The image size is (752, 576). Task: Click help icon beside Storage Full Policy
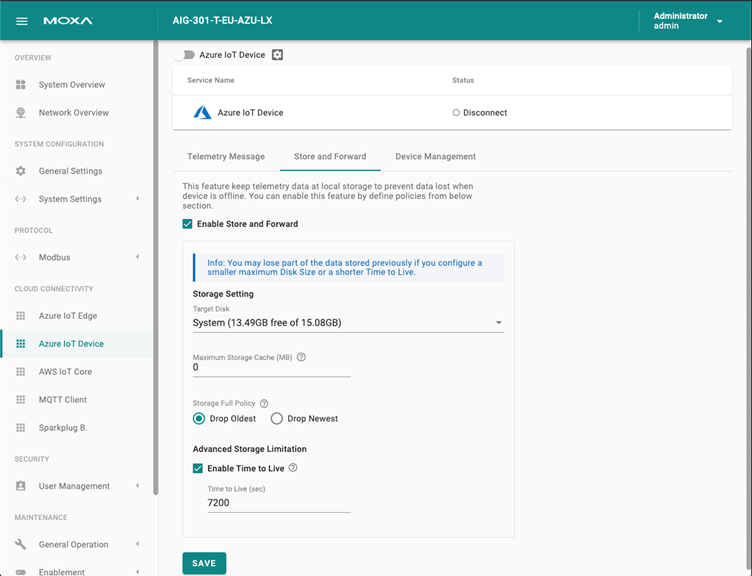264,403
